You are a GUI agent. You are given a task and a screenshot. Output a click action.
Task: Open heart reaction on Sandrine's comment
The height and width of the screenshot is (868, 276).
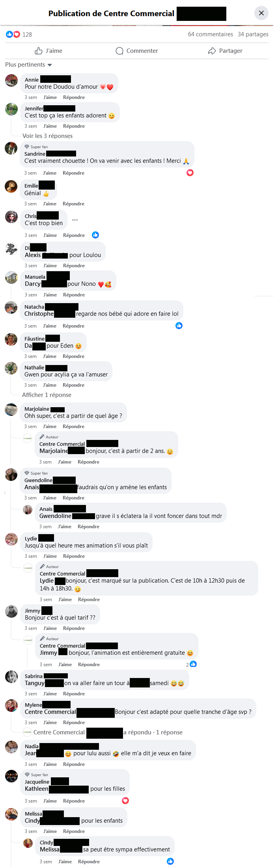click(190, 173)
